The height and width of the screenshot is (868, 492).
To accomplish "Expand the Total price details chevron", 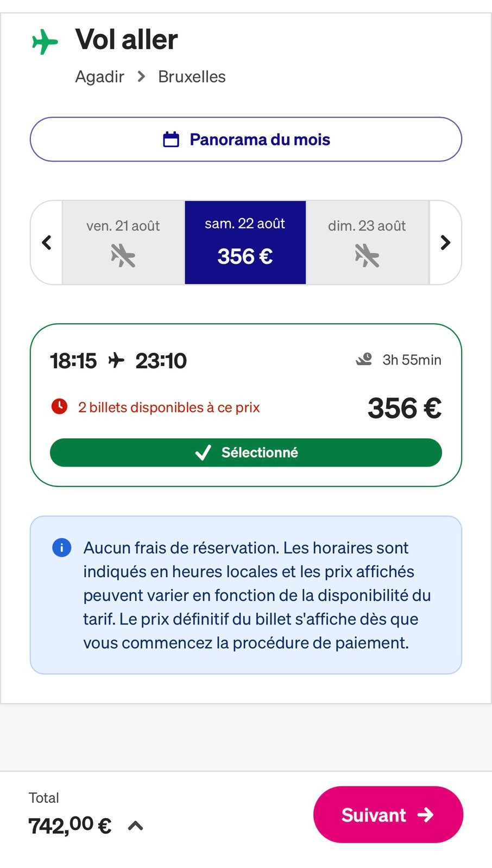I will [x=135, y=826].
